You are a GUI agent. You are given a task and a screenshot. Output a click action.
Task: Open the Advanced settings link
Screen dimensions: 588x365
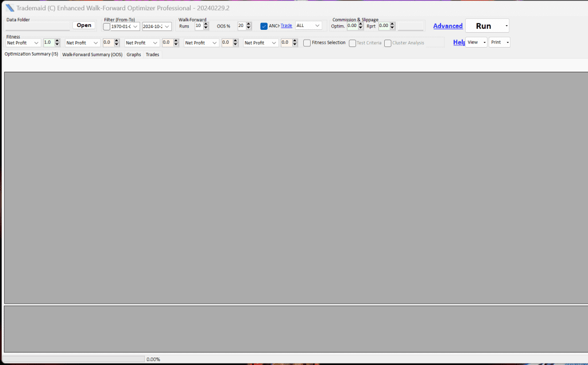448,26
